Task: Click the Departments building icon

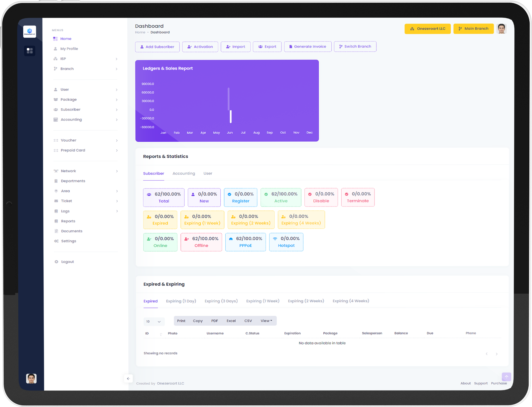Action: click(x=56, y=181)
